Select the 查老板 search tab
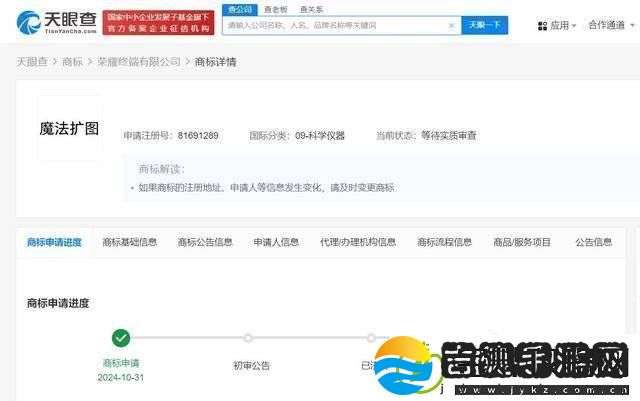This screenshot has width=640, height=401. [276, 9]
